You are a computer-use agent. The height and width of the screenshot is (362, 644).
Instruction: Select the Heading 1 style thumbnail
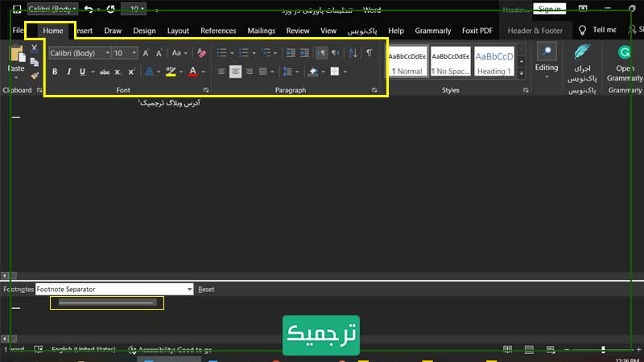(x=493, y=60)
